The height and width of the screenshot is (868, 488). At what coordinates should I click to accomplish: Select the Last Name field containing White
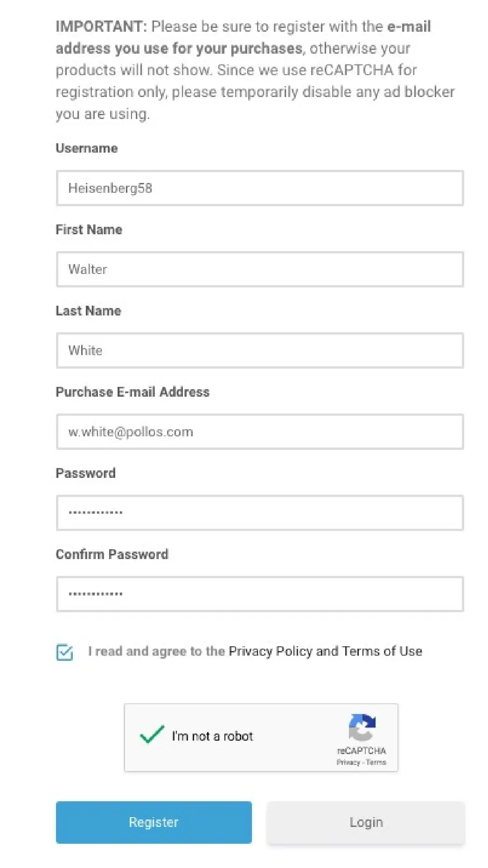tap(260, 350)
